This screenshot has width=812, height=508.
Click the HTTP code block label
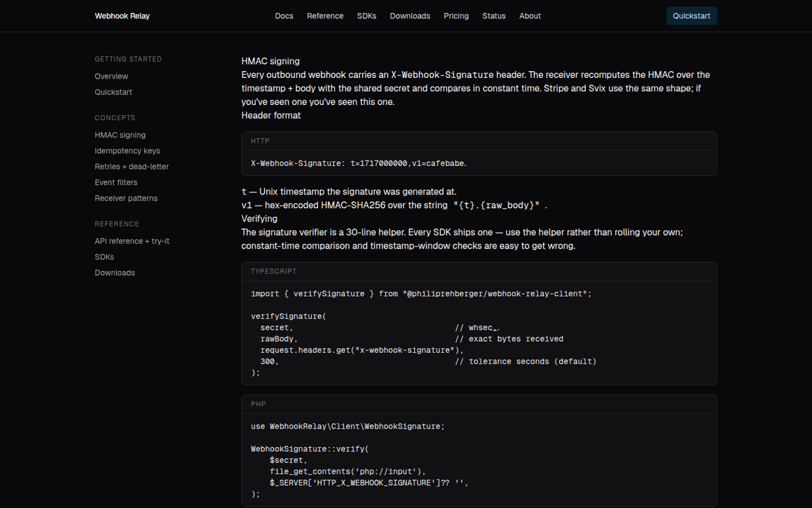[x=260, y=141]
